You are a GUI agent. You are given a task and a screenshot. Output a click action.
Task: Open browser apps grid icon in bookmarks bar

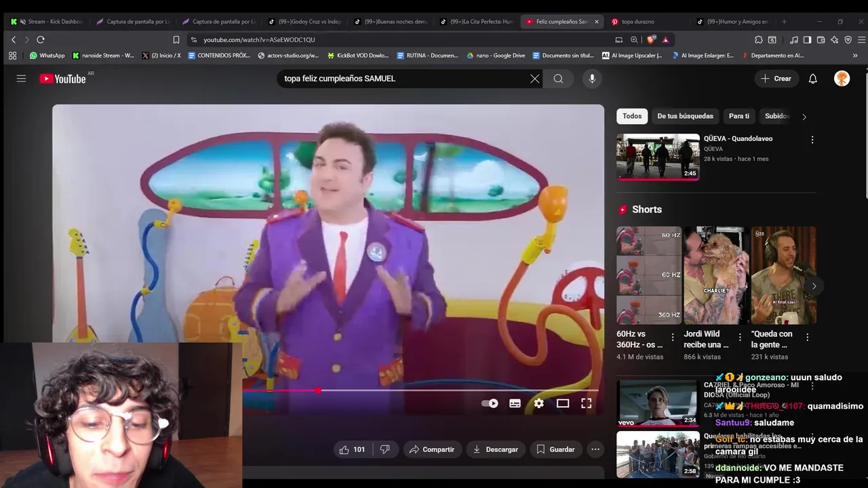tap(12, 56)
